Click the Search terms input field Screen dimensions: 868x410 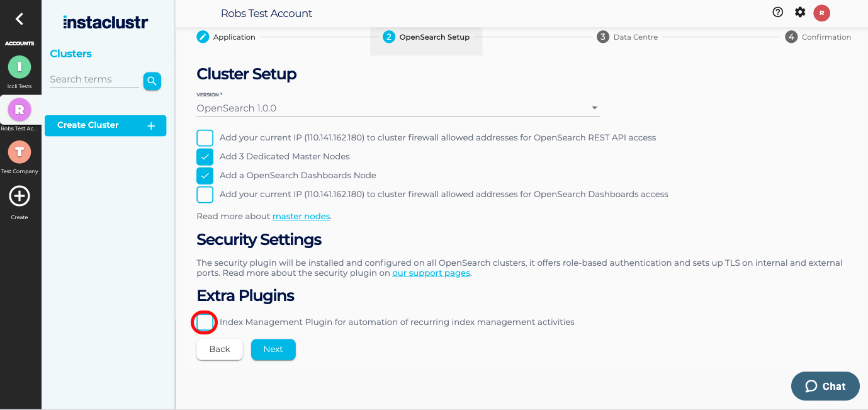click(x=94, y=79)
